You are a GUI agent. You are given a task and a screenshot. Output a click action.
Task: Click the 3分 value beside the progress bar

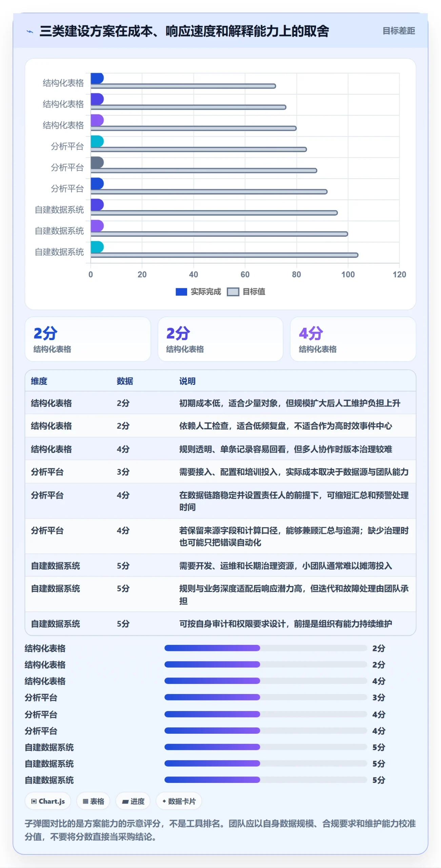click(379, 697)
